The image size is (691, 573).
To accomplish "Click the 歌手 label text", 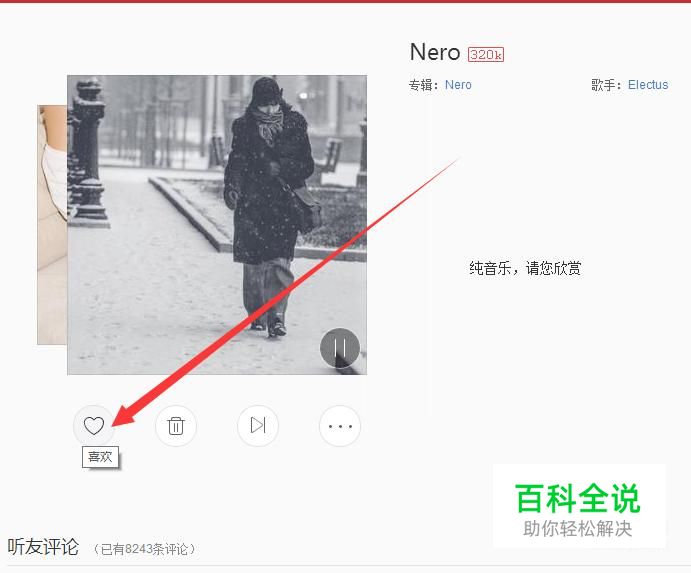I will point(603,85).
